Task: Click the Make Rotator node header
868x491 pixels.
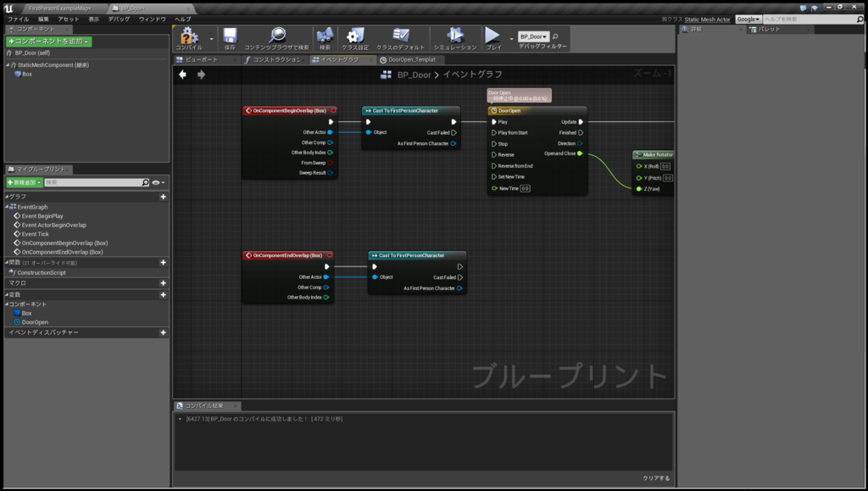Action: (x=654, y=155)
